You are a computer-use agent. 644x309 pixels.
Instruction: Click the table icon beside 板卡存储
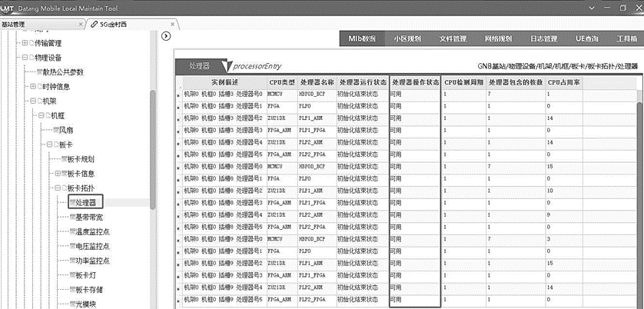(72, 290)
